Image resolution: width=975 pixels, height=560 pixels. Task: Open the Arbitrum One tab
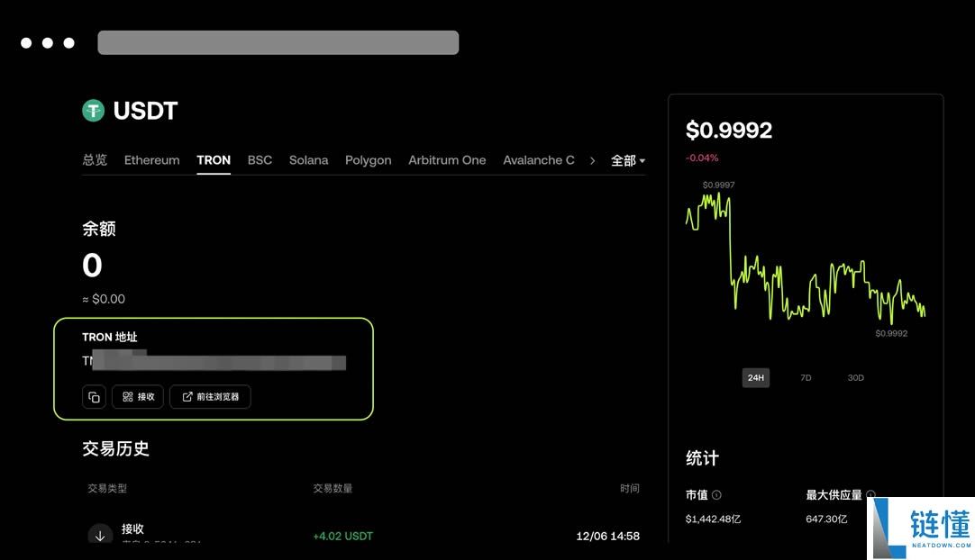pos(447,160)
